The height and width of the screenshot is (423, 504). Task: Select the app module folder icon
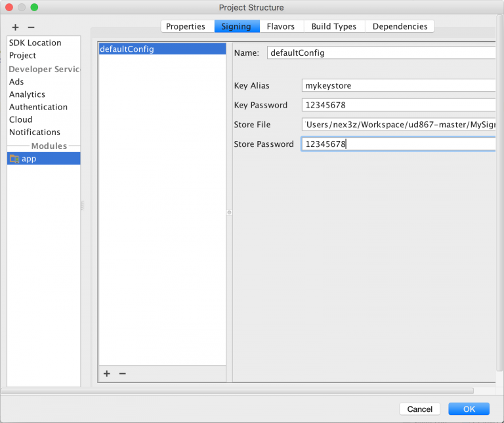[14, 159]
